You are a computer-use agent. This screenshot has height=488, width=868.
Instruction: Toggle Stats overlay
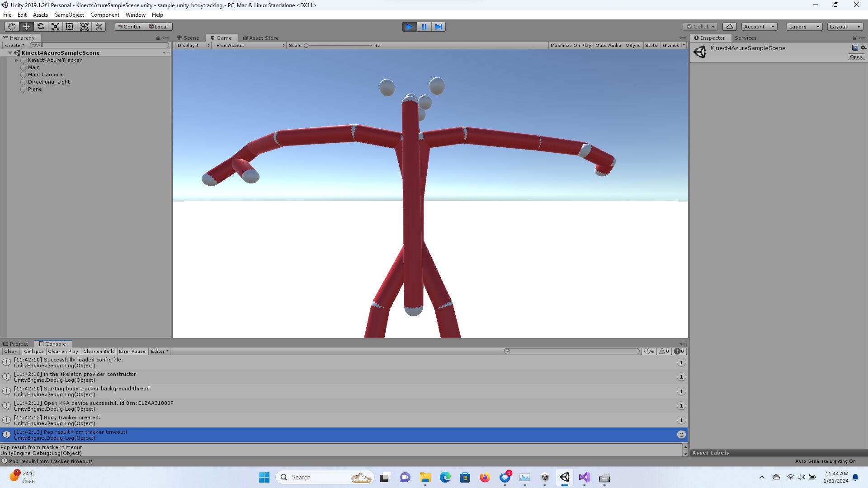pyautogui.click(x=651, y=45)
